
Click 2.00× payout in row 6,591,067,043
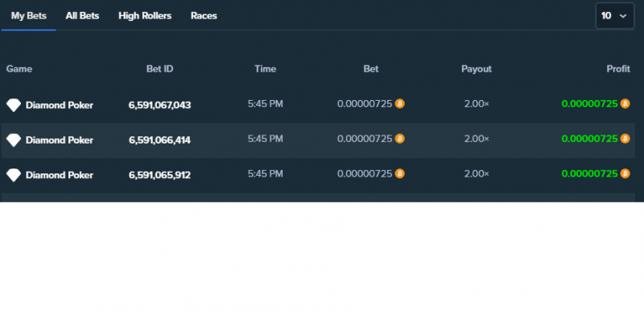coord(477,104)
